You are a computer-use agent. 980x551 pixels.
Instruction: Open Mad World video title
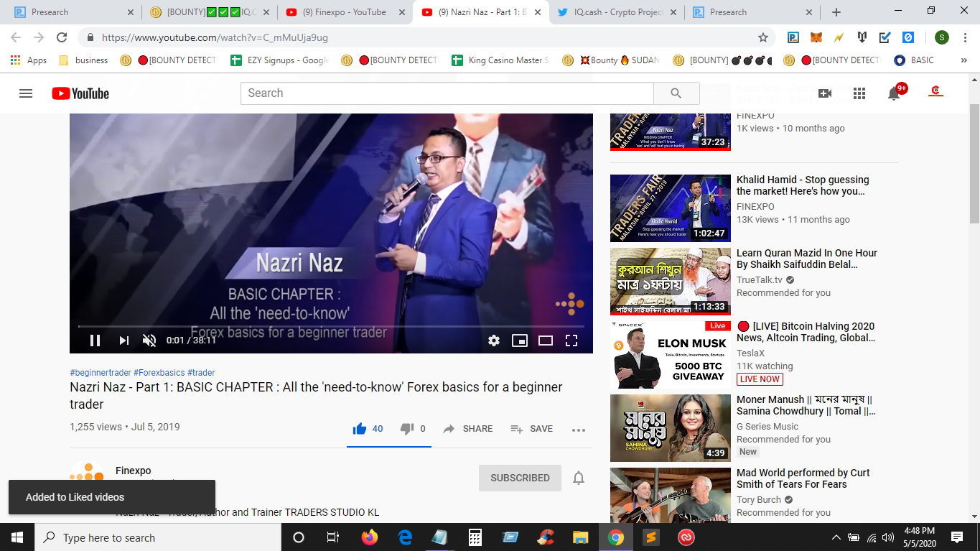[803, 478]
